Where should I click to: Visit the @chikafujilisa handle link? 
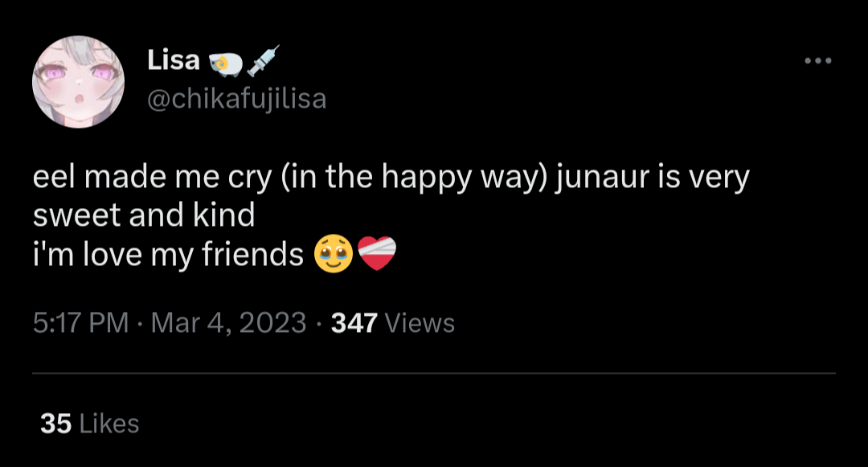pos(236,99)
